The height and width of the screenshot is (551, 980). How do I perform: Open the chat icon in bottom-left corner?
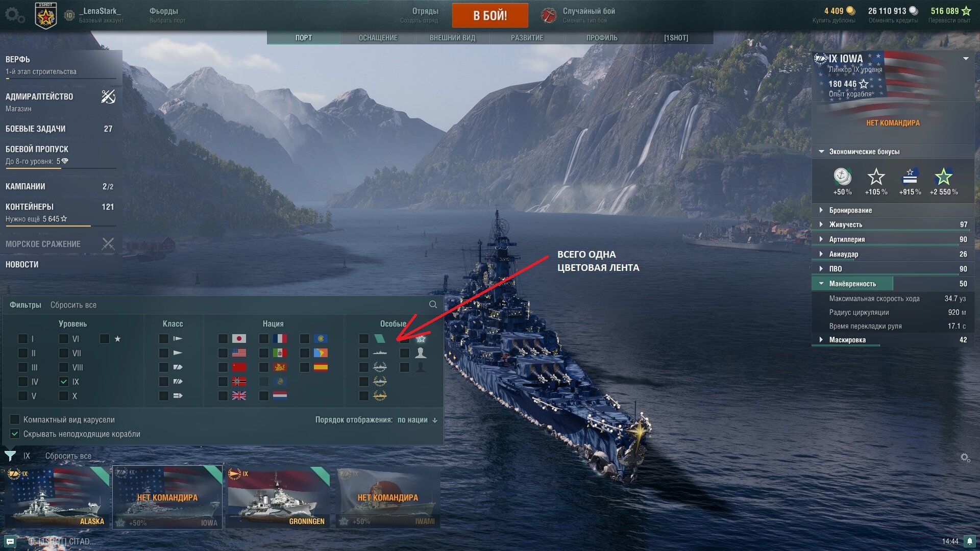point(10,541)
